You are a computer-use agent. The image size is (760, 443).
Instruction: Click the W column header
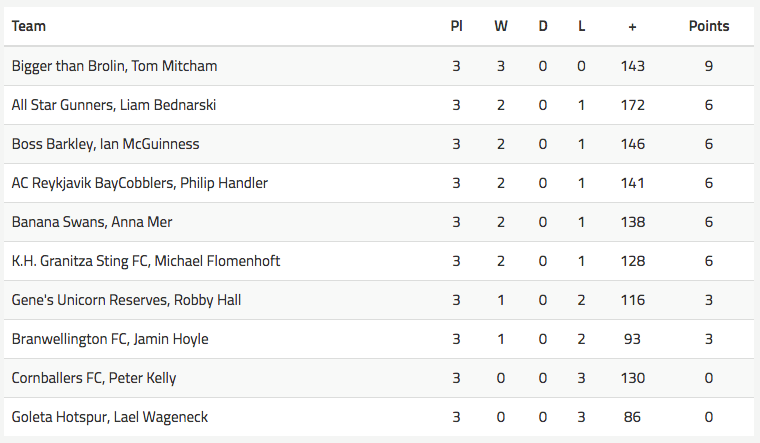point(501,26)
